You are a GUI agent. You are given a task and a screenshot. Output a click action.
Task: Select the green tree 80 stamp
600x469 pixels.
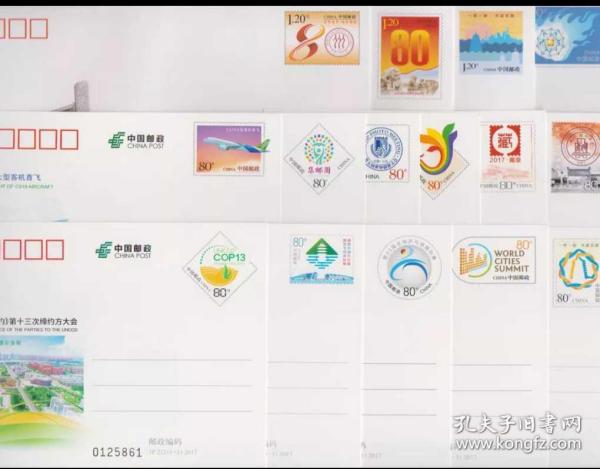[x=321, y=260]
